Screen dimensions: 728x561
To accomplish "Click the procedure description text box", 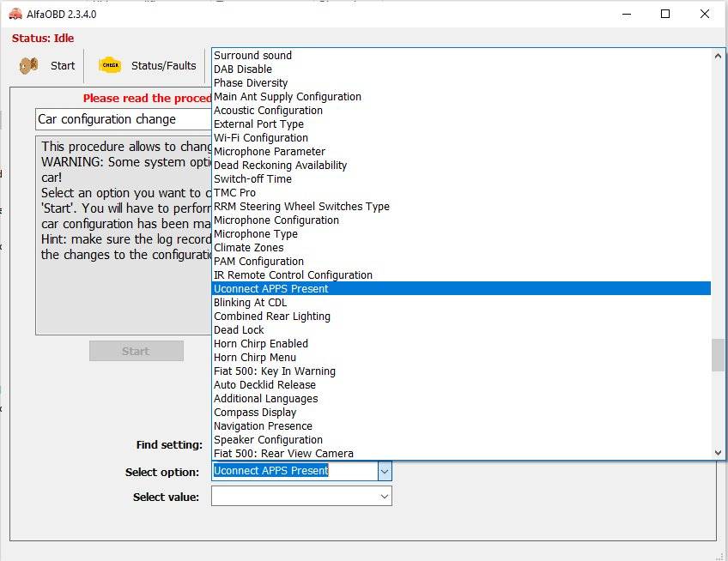I will 124,235.
